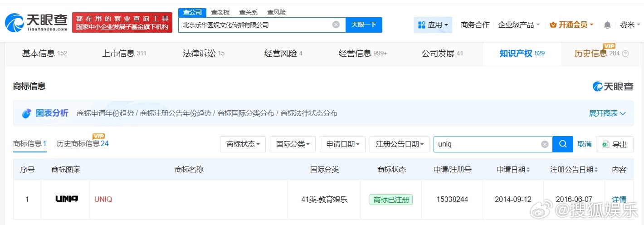The image size is (644, 225).
Task: Sort by 注册公告日期 column header
Action: click(x=574, y=170)
